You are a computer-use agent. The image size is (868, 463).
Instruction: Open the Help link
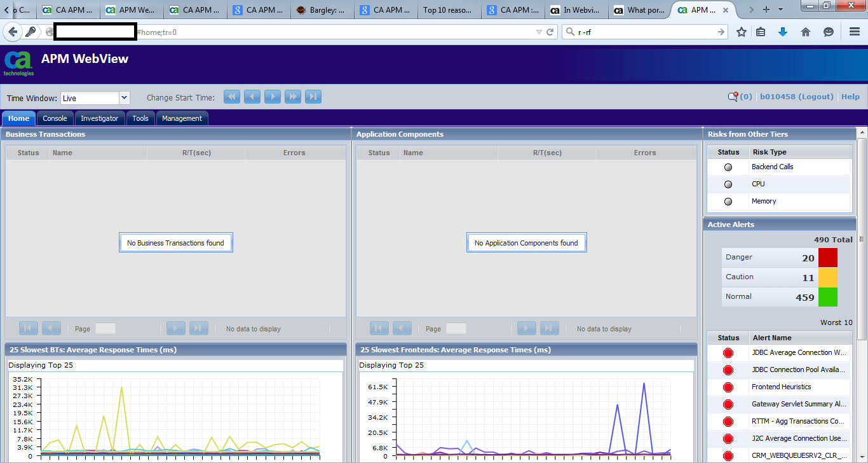click(x=850, y=96)
